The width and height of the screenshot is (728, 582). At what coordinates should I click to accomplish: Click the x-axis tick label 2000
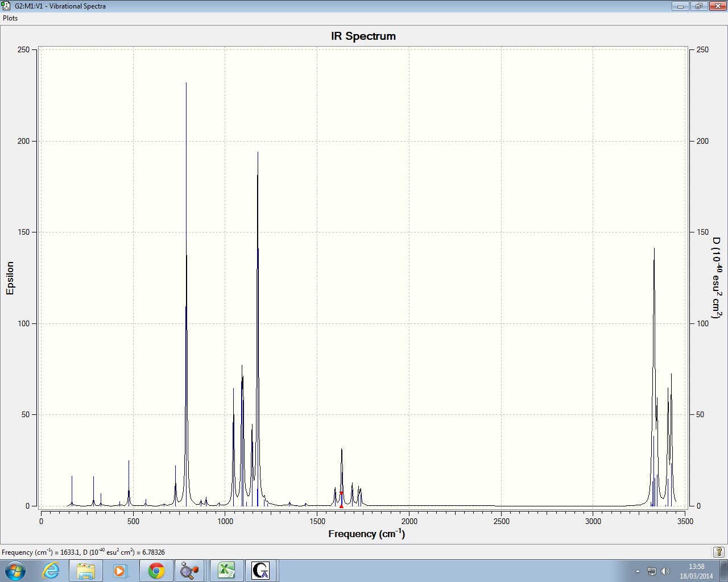[409, 521]
